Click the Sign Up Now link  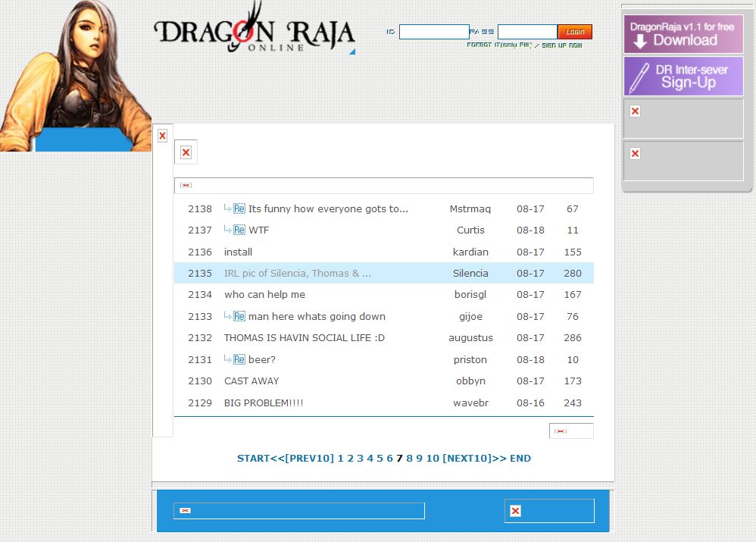click(x=561, y=45)
